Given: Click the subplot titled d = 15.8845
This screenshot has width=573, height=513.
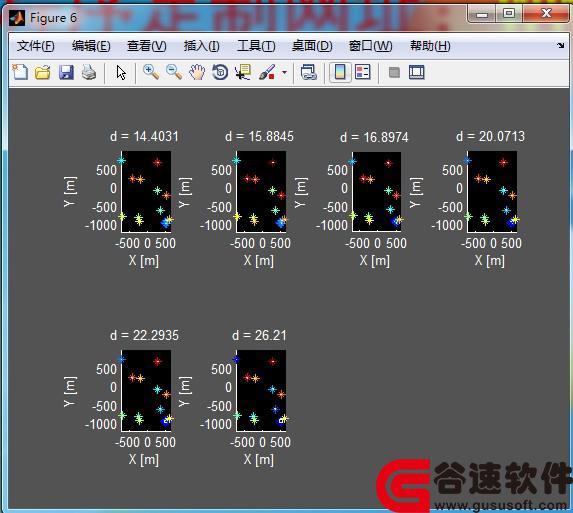Looking at the screenshot, I should tap(261, 191).
